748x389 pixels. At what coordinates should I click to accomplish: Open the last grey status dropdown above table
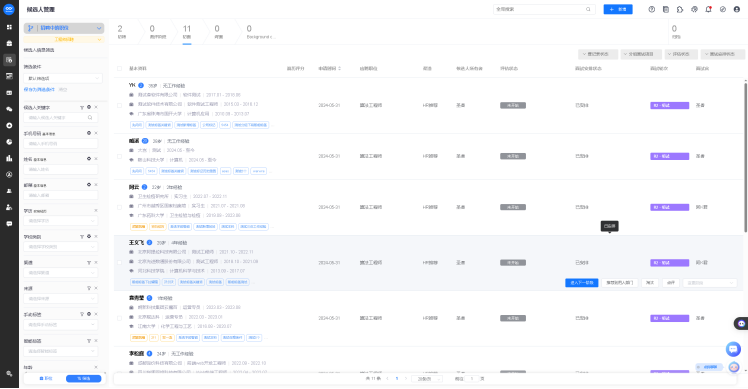[722, 54]
